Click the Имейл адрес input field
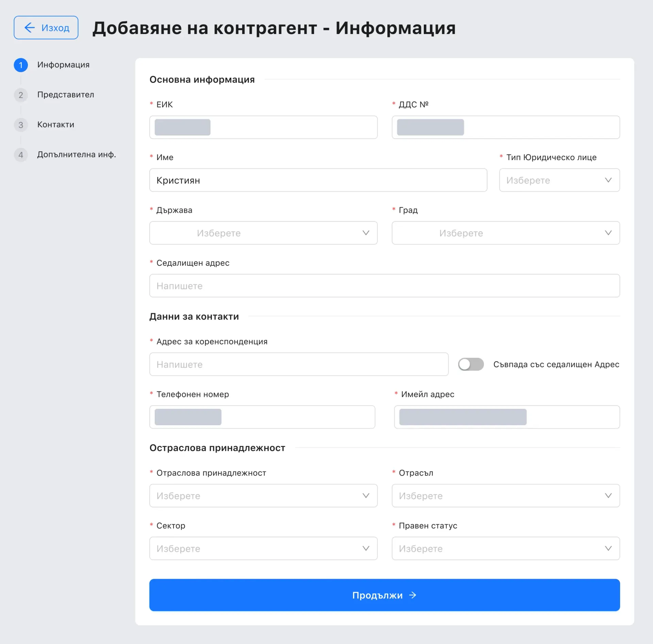This screenshot has width=653, height=644. (507, 417)
